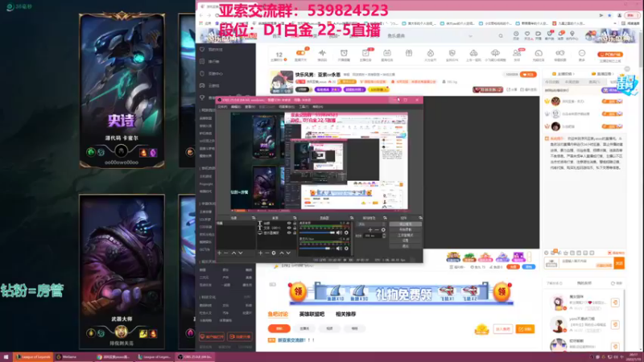
Task: Open desktop audio settings gear in OBS mixer
Action: coord(346,232)
